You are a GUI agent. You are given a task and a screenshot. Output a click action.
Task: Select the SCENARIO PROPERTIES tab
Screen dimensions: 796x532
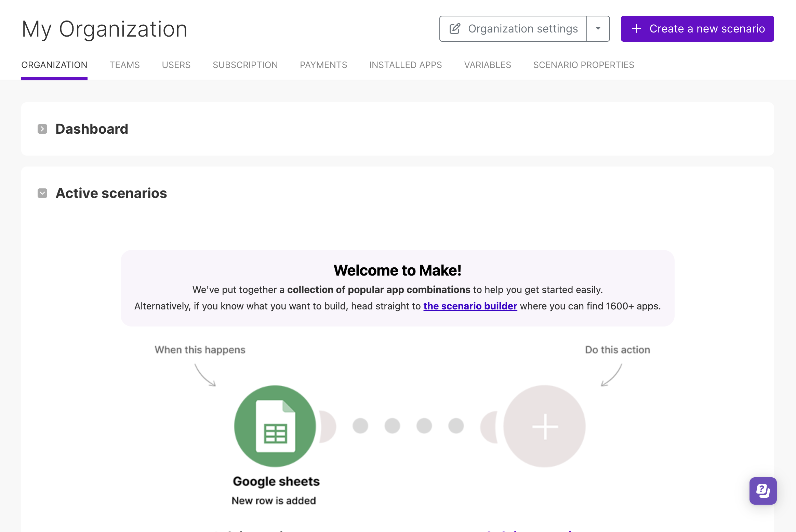584,65
